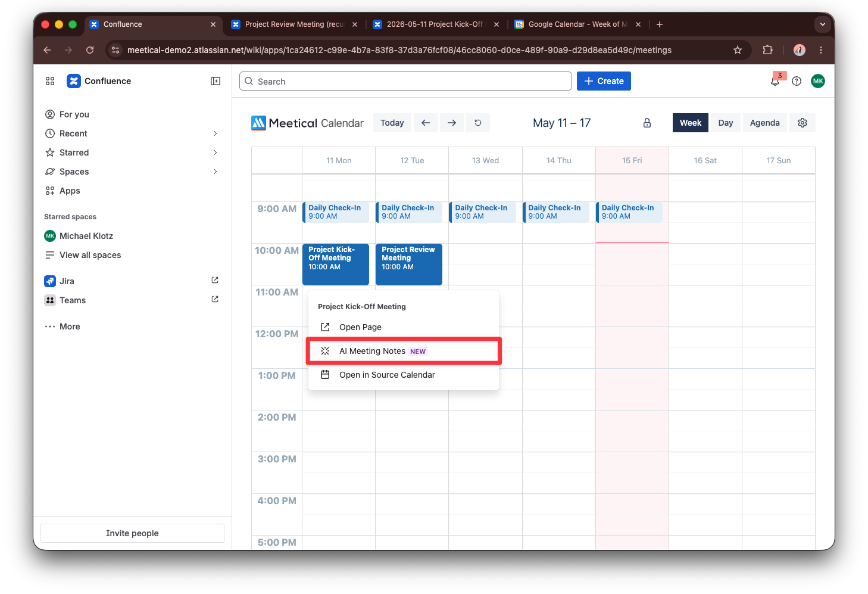Image resolution: width=868 pixels, height=594 pixels.
Task: Click the Invite people button
Action: pos(132,533)
